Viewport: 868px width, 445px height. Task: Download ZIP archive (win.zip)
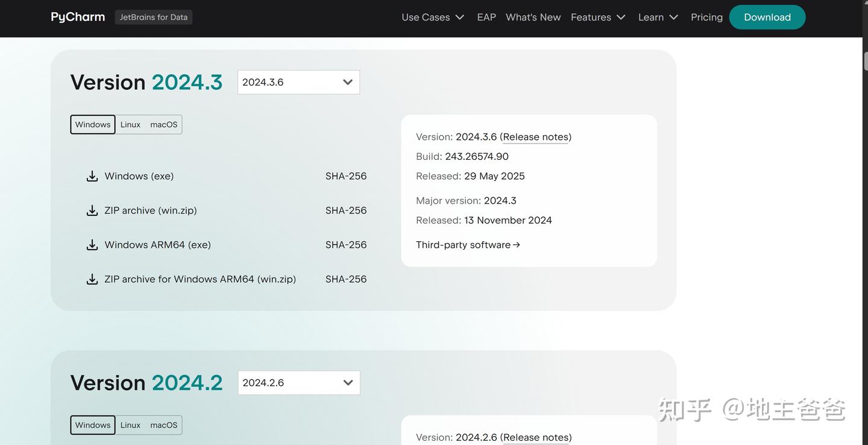[x=151, y=210]
